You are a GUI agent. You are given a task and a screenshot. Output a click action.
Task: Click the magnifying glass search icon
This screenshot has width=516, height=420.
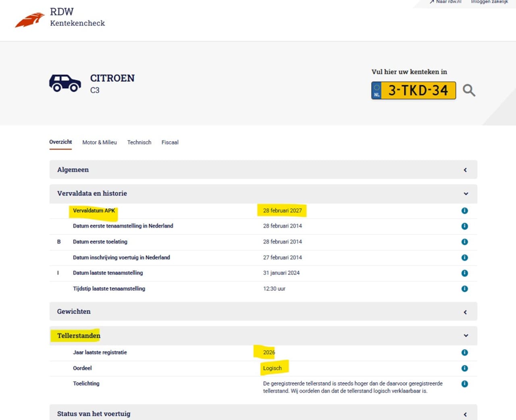(468, 90)
